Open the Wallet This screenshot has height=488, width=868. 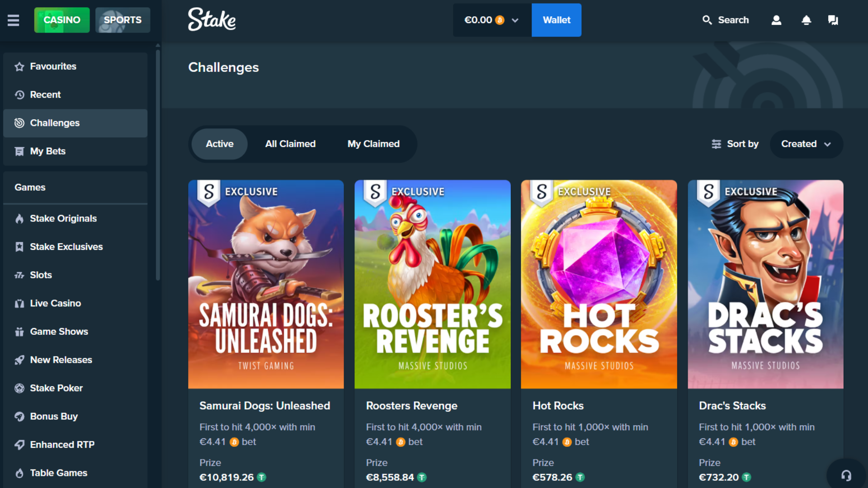(x=557, y=20)
